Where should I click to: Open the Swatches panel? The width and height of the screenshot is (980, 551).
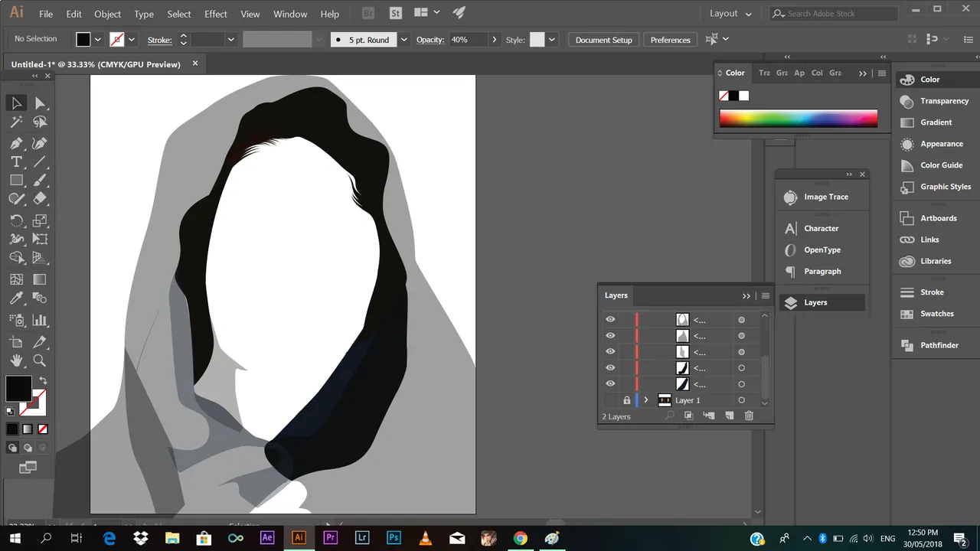click(936, 314)
